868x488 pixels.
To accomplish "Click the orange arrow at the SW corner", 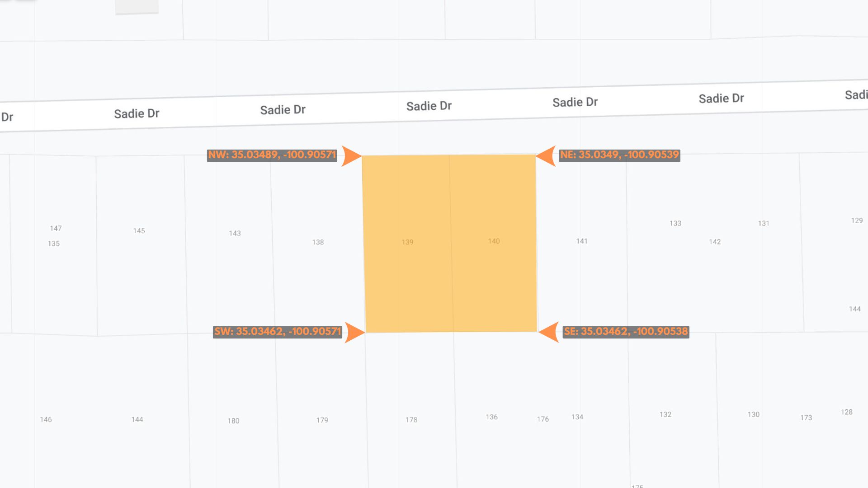I will 354,332.
